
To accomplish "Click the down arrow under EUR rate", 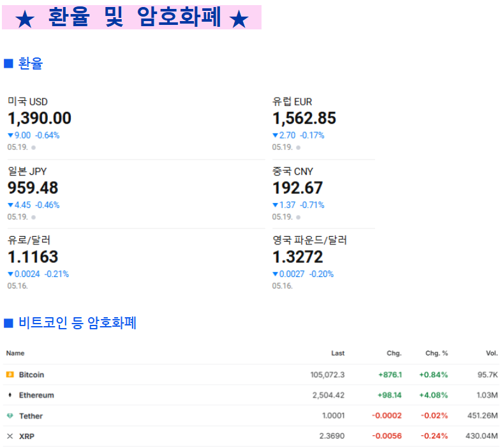I will click(x=276, y=135).
